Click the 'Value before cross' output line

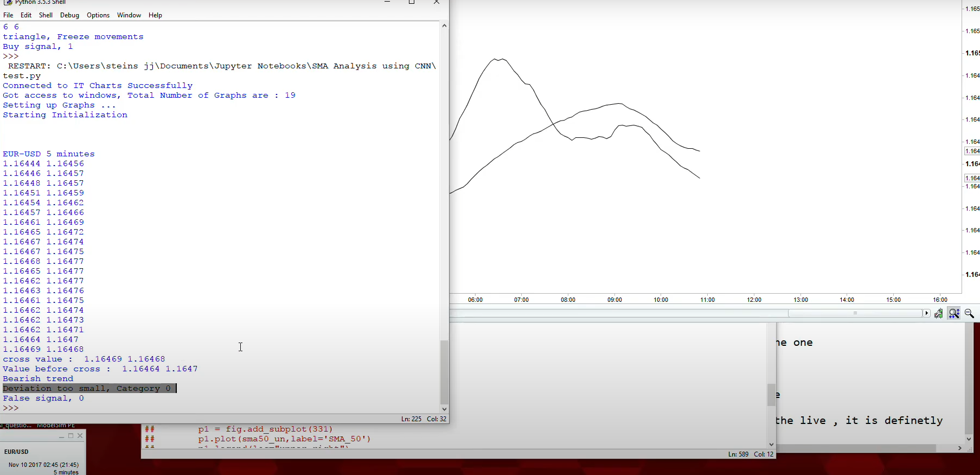[100, 369]
